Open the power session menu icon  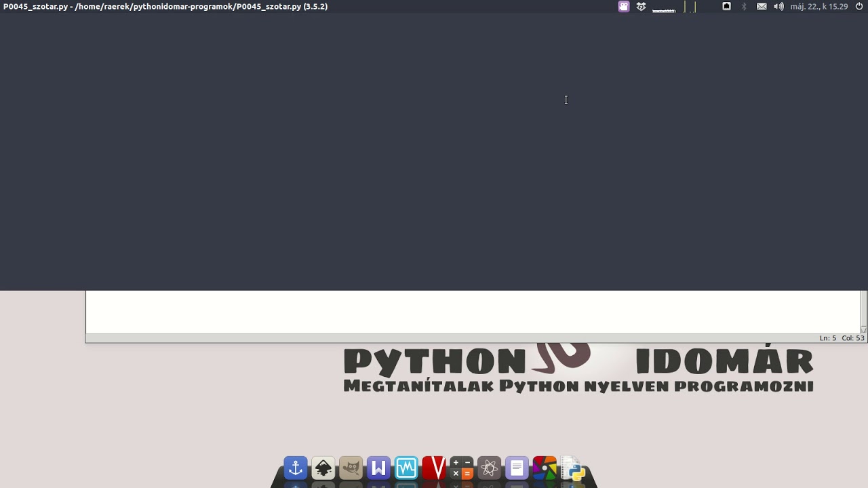click(859, 7)
